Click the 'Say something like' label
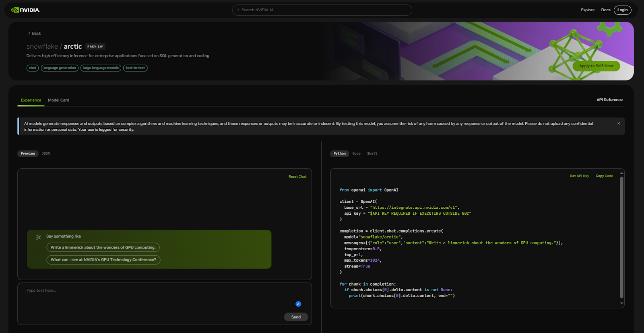The height and width of the screenshot is (333, 644). pyautogui.click(x=64, y=236)
